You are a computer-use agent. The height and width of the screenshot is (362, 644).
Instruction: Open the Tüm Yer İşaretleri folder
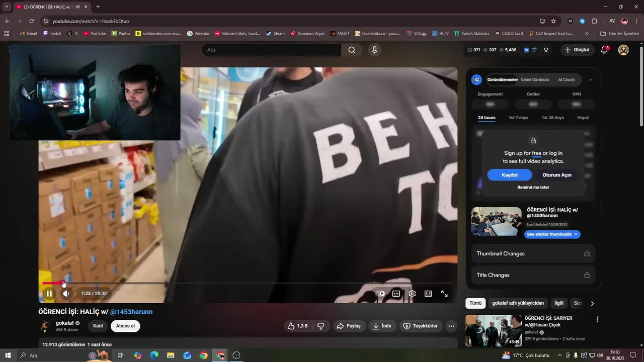pyautogui.click(x=619, y=34)
